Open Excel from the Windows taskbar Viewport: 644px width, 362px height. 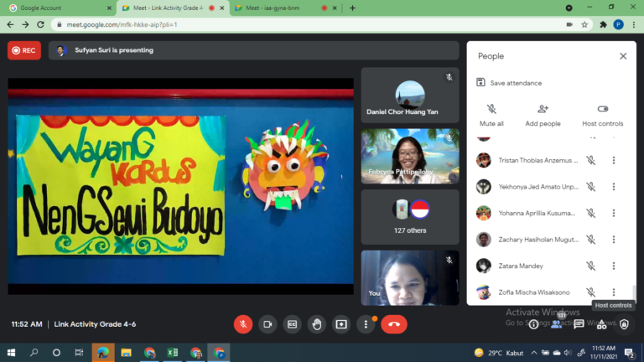click(x=173, y=353)
